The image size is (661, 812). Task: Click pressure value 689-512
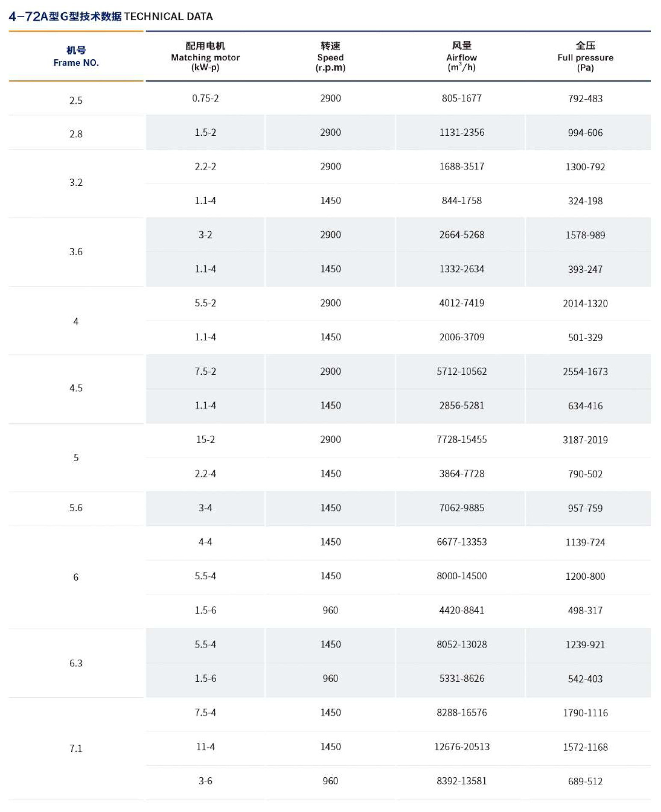585,782
